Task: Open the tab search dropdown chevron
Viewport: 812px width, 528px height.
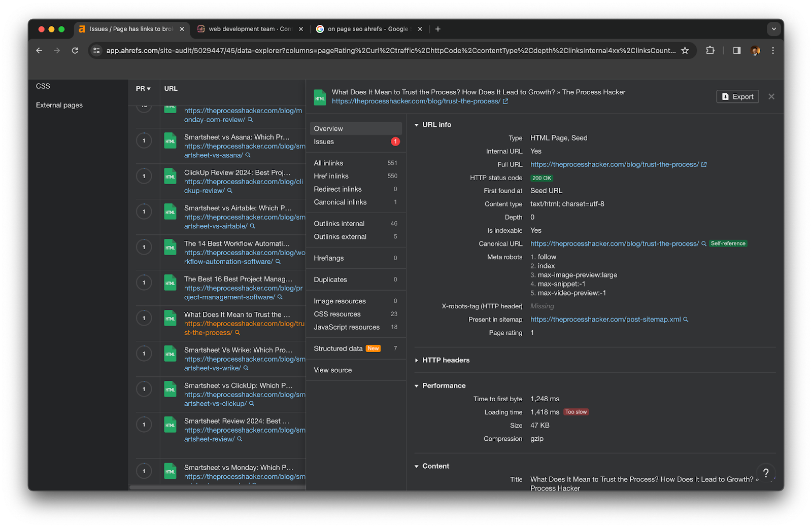Action: [774, 29]
